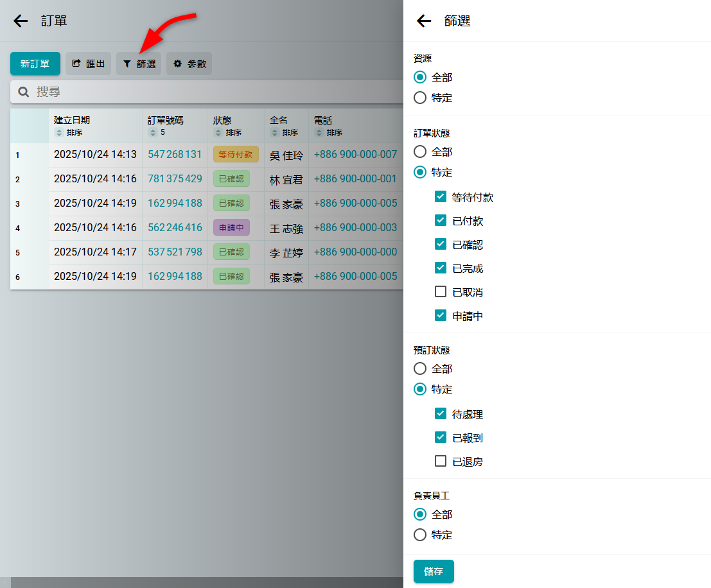Select 特定 radio under 資源
This screenshot has width=711, height=588.
coord(420,98)
